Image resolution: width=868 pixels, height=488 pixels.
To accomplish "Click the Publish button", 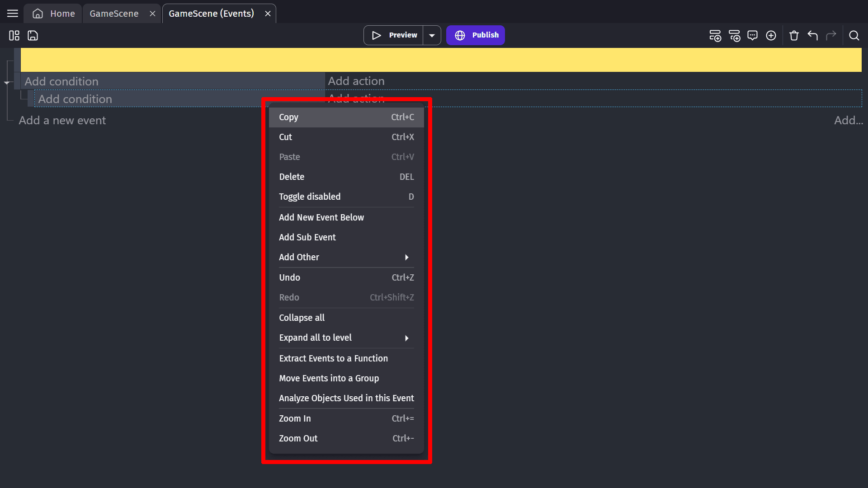I will 476,35.
